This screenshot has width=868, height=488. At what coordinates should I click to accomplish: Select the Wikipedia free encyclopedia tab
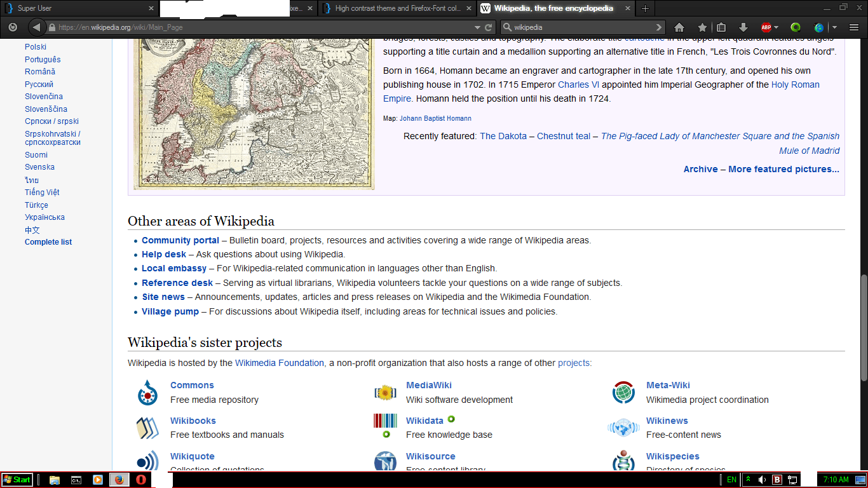(557, 8)
